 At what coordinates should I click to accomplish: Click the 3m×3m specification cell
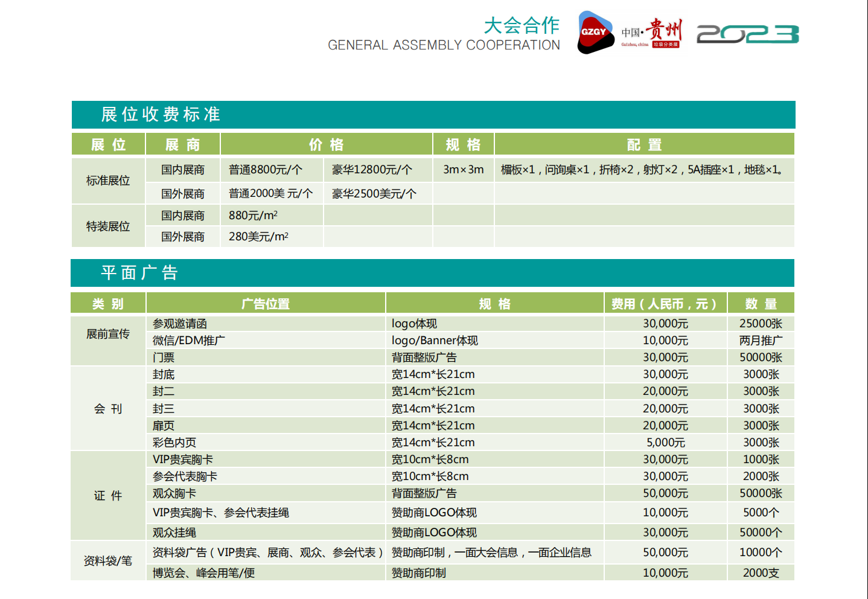coord(463,170)
